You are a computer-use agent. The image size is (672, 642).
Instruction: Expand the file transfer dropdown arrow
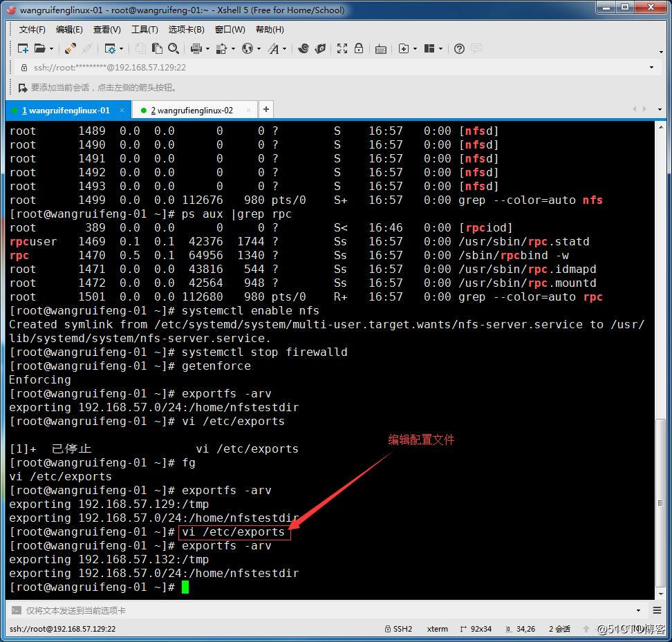pos(233,49)
